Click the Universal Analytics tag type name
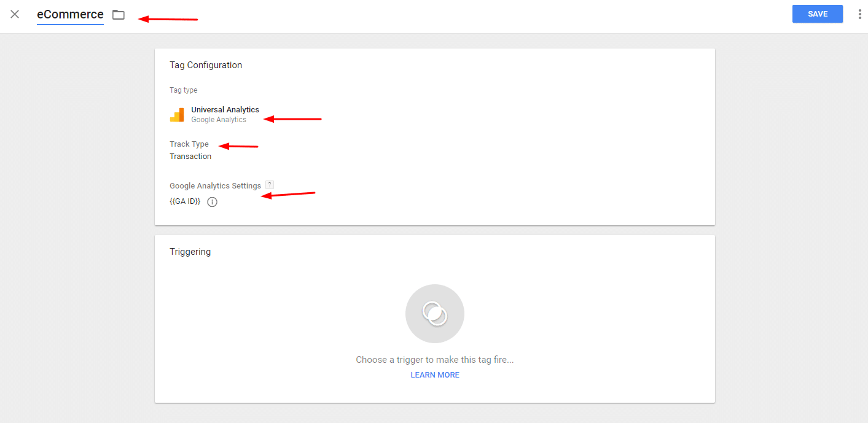The height and width of the screenshot is (423, 868). pos(225,110)
